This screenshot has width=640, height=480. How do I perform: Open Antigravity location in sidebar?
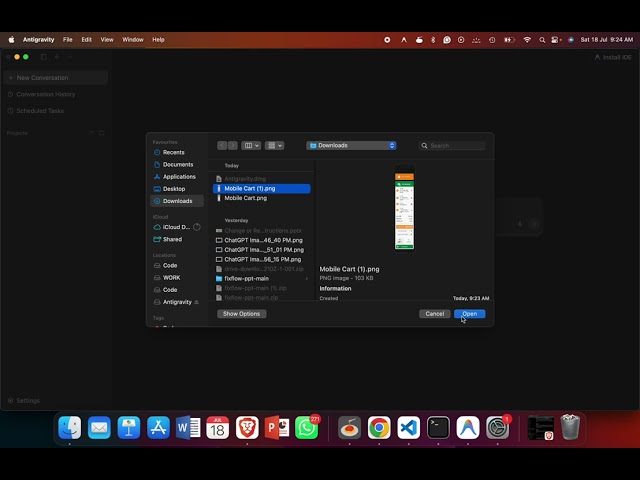coord(177,302)
